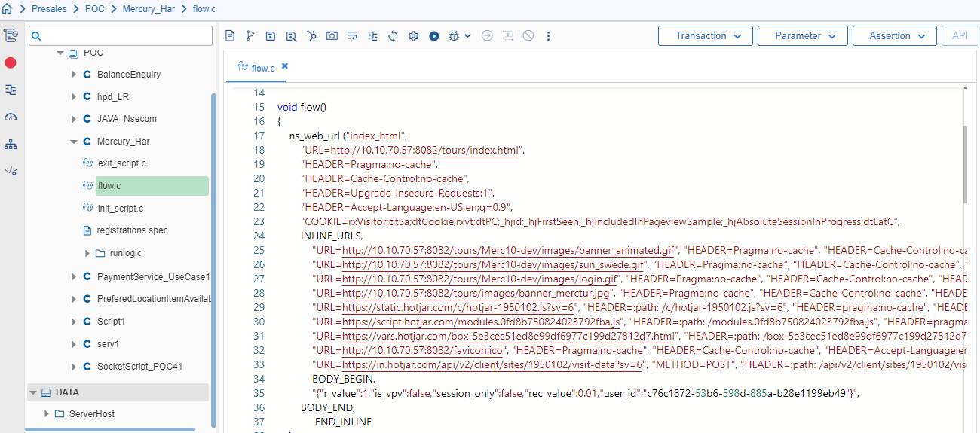
Task: Click the file tree vertical scrollbar
Action: click(213, 260)
